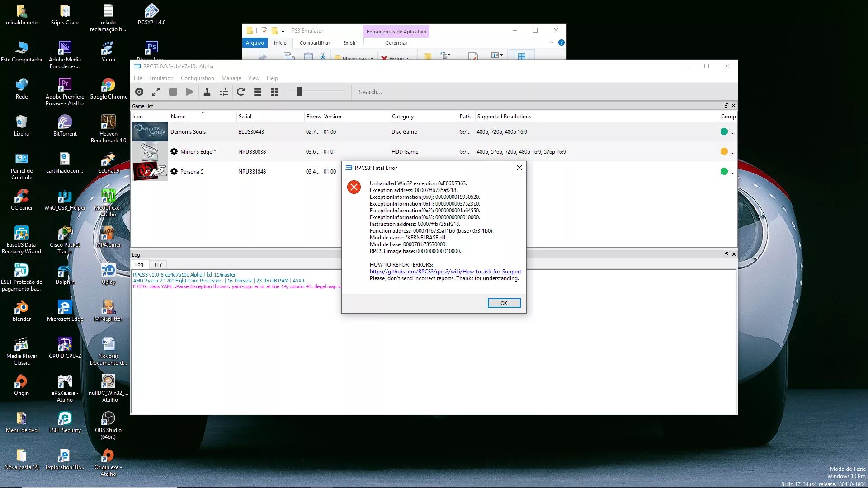Image resolution: width=868 pixels, height=488 pixels.
Task: Select the Demon's Souls game thumbnail
Action: (x=150, y=132)
